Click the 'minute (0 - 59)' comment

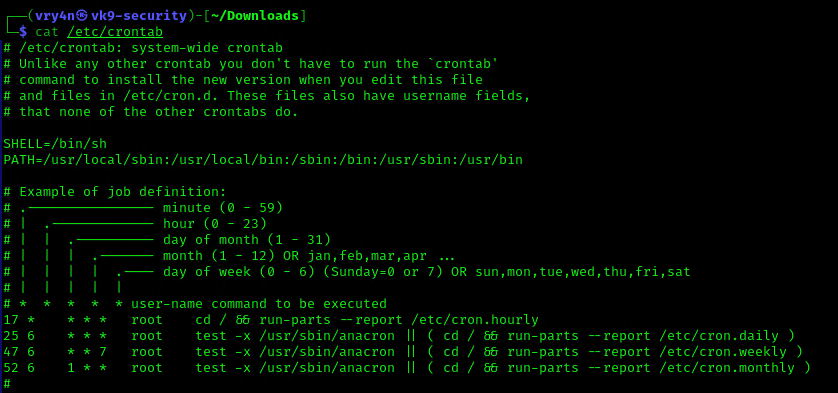pos(223,208)
